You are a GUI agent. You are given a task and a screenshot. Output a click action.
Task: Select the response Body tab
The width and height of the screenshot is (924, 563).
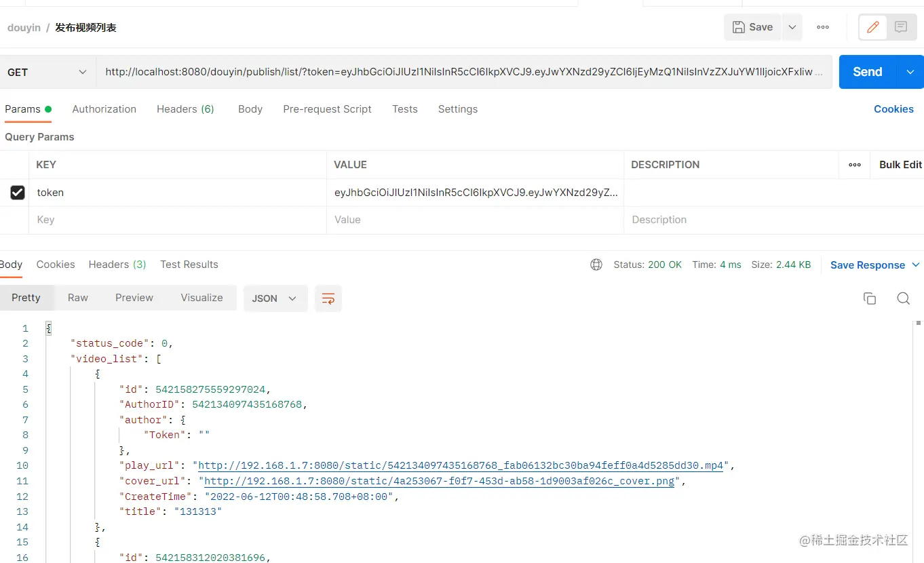pos(12,265)
